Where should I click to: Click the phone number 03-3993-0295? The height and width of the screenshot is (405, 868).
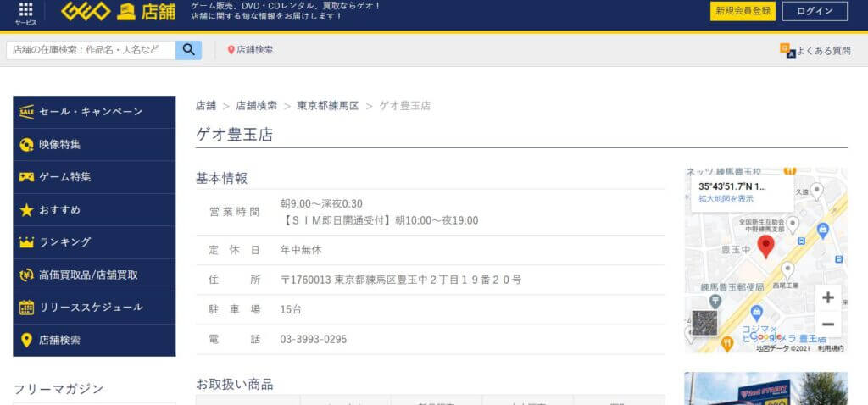coord(314,339)
